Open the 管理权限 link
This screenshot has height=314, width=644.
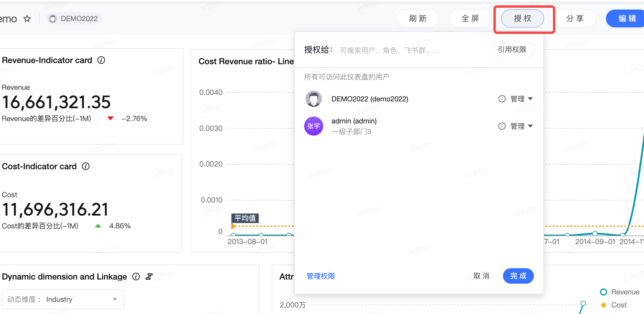(321, 276)
